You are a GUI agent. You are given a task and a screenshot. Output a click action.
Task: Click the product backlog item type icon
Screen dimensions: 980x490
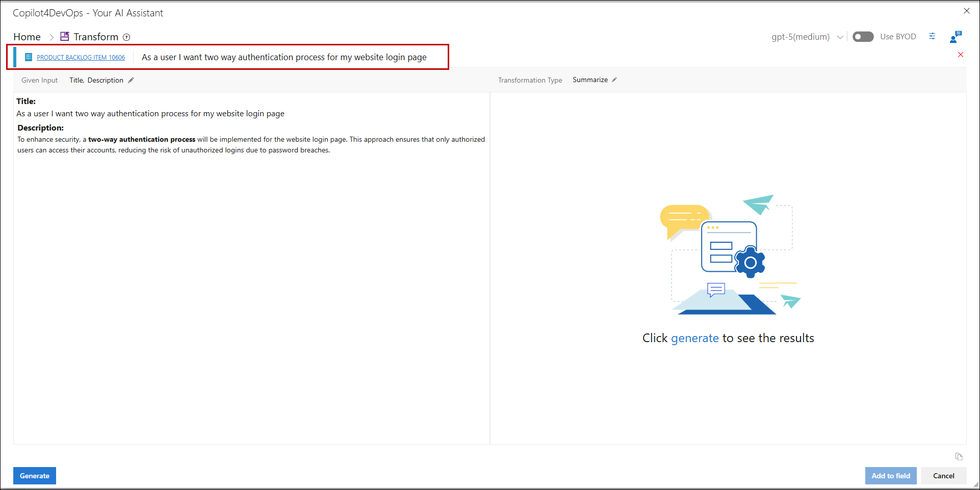point(29,57)
